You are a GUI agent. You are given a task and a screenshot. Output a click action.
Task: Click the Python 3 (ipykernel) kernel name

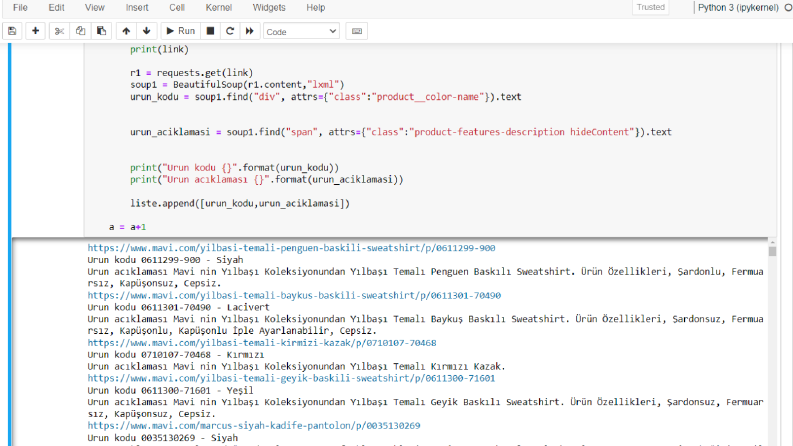(x=738, y=8)
